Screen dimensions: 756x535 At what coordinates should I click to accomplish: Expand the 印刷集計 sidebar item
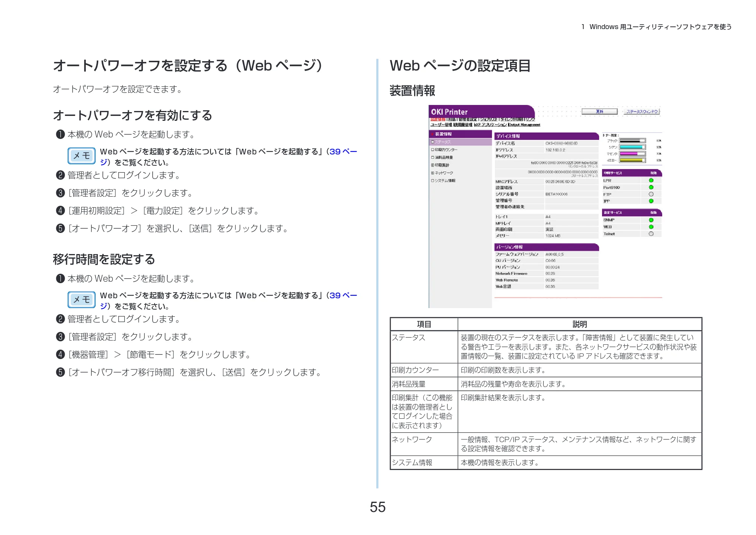[433, 165]
